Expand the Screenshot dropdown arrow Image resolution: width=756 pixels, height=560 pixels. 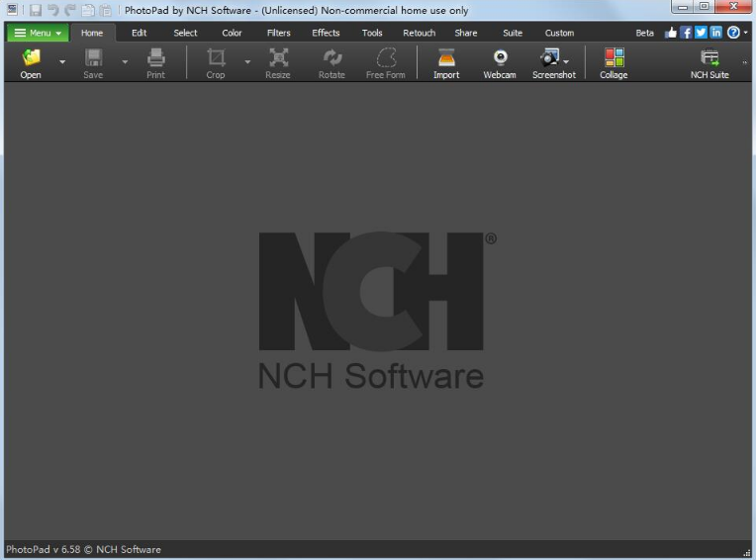pos(566,61)
